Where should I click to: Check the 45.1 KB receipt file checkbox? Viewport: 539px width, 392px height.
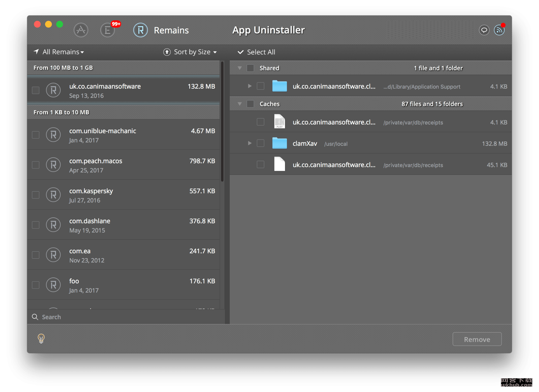click(x=260, y=164)
